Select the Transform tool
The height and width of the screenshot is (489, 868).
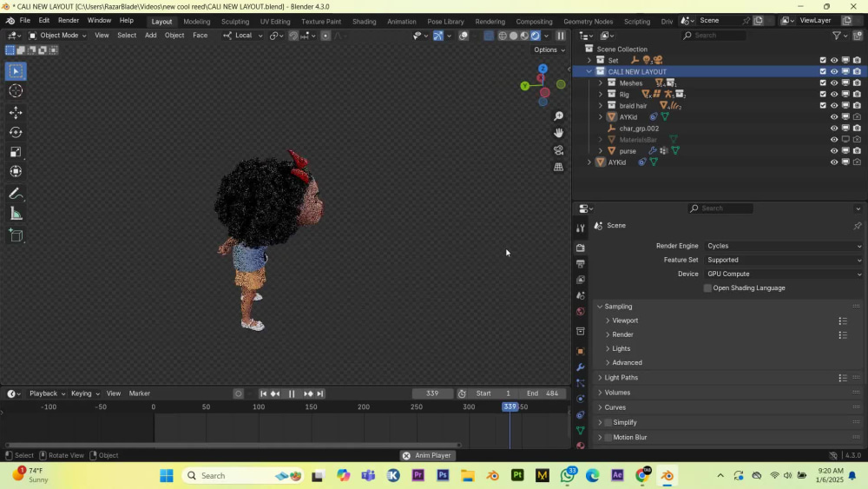click(x=16, y=171)
